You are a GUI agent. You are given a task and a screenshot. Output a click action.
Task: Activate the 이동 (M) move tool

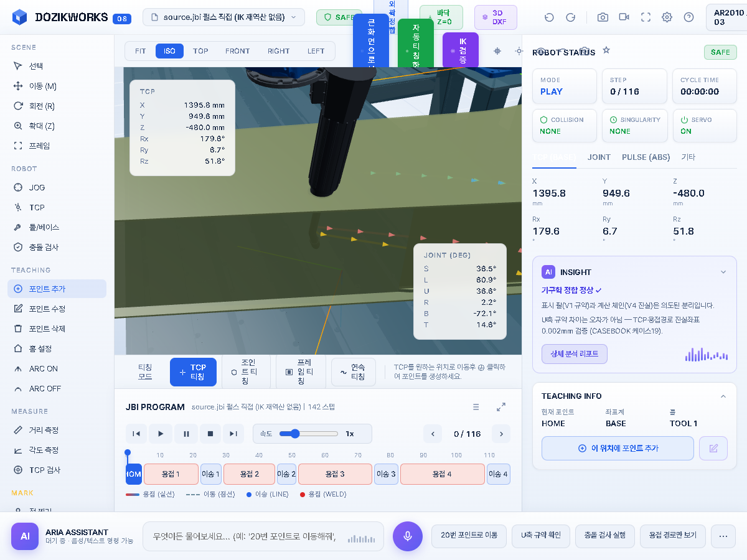pos(57,86)
